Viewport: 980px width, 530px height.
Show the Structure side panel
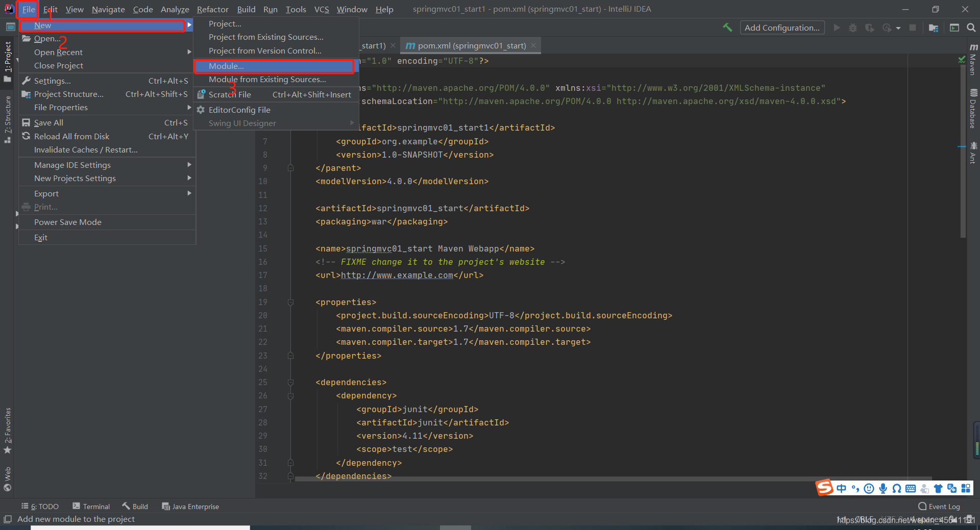click(x=8, y=119)
